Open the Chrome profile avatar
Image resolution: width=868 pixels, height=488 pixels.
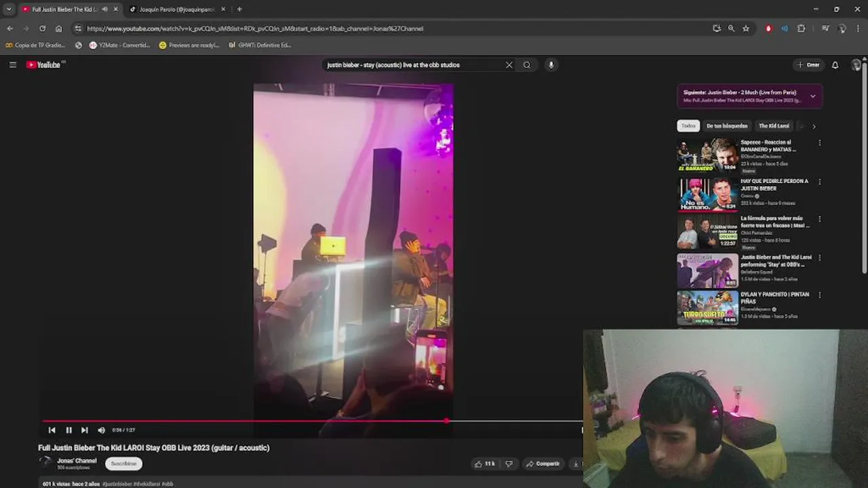tap(842, 28)
